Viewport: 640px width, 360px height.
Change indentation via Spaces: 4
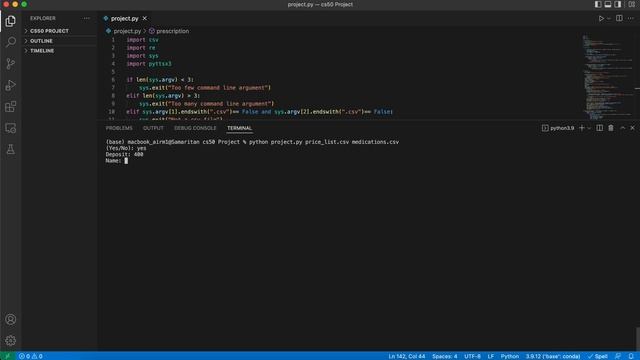[x=444, y=356]
